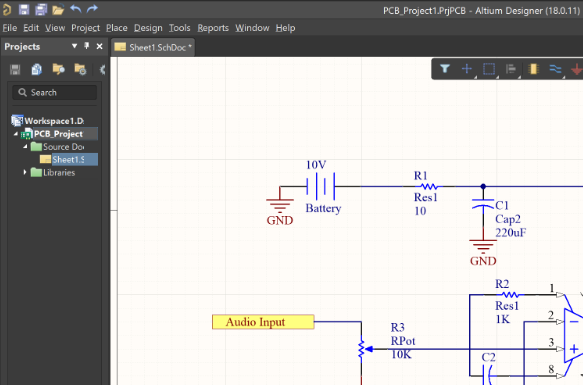This screenshot has height=385, width=583.
Task: Collapse the Source Documents folder
Action: pos(25,147)
